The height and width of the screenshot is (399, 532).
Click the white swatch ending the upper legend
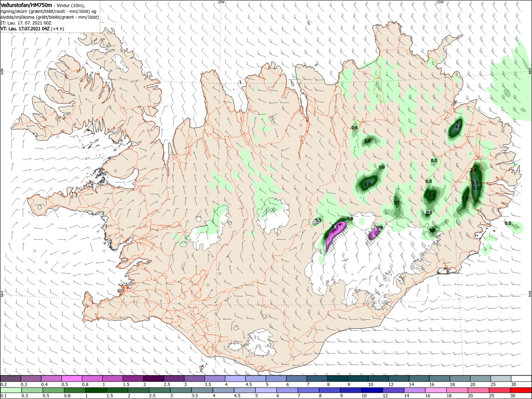(x=521, y=378)
